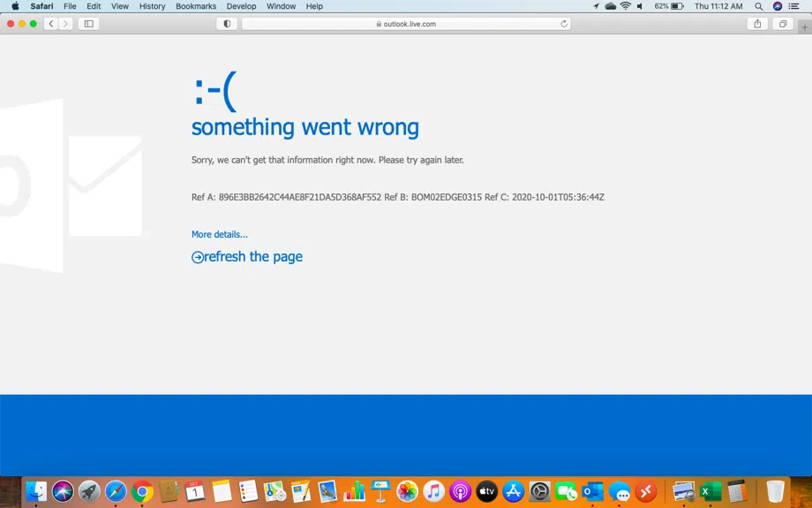Image resolution: width=812 pixels, height=508 pixels.
Task: Launch Pages from the Dock
Action: tap(301, 491)
